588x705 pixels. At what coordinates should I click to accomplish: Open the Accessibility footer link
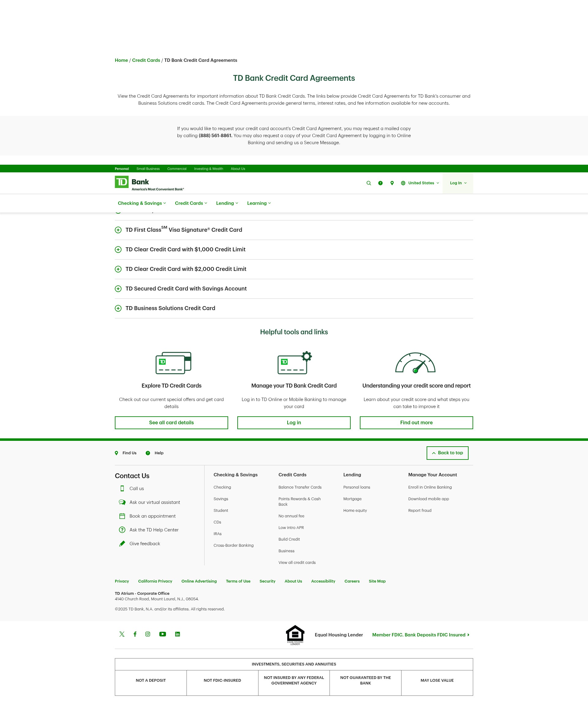click(x=323, y=581)
